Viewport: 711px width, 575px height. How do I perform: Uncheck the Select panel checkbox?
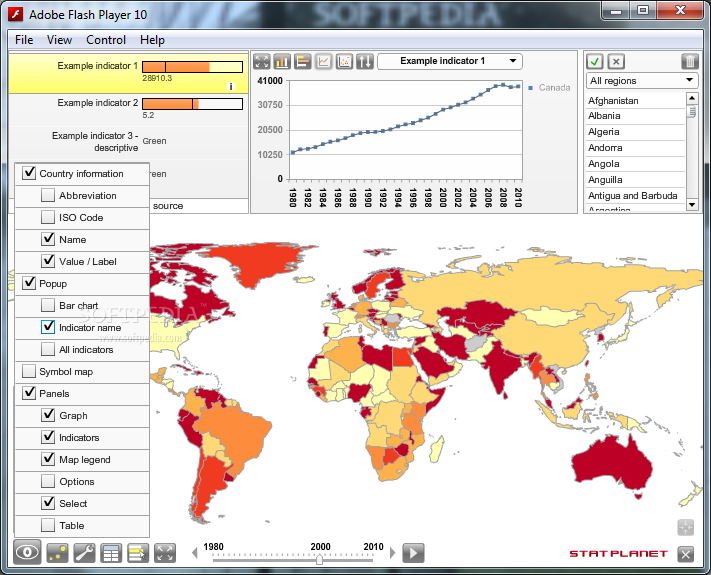pyautogui.click(x=48, y=503)
